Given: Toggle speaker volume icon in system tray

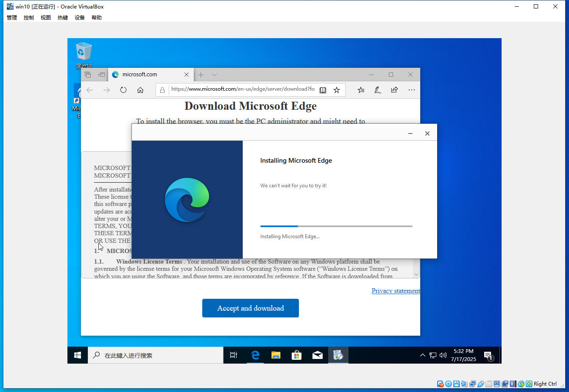Looking at the screenshot, I should coord(443,355).
